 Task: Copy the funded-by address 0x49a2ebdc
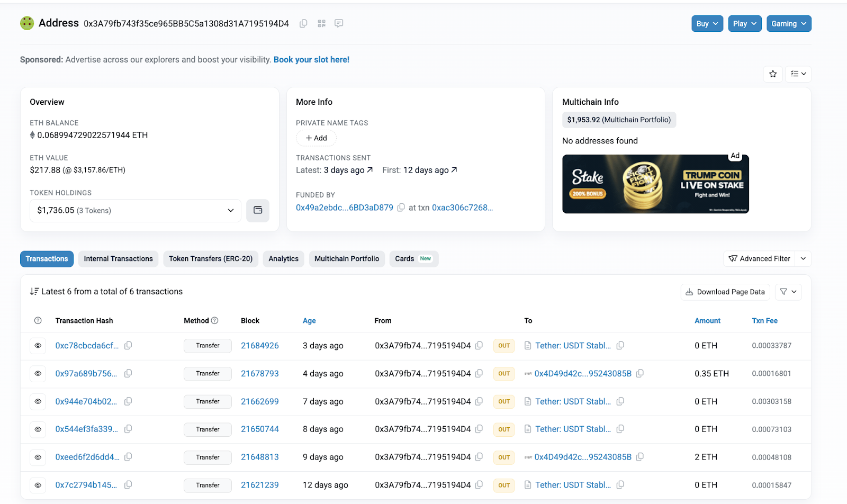401,208
